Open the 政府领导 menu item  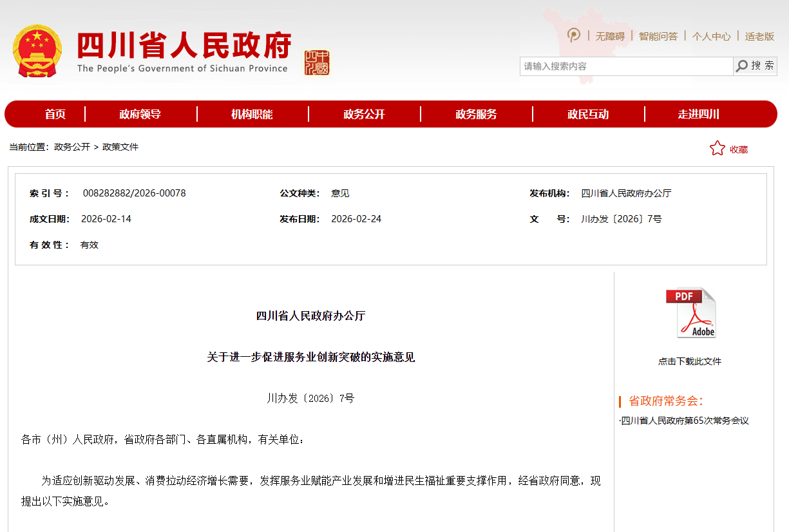point(140,114)
